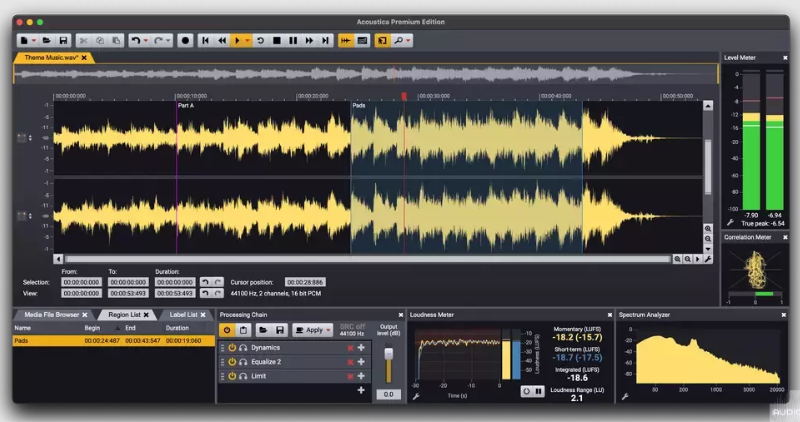
Task: Fast forward playback
Action: 309,40
